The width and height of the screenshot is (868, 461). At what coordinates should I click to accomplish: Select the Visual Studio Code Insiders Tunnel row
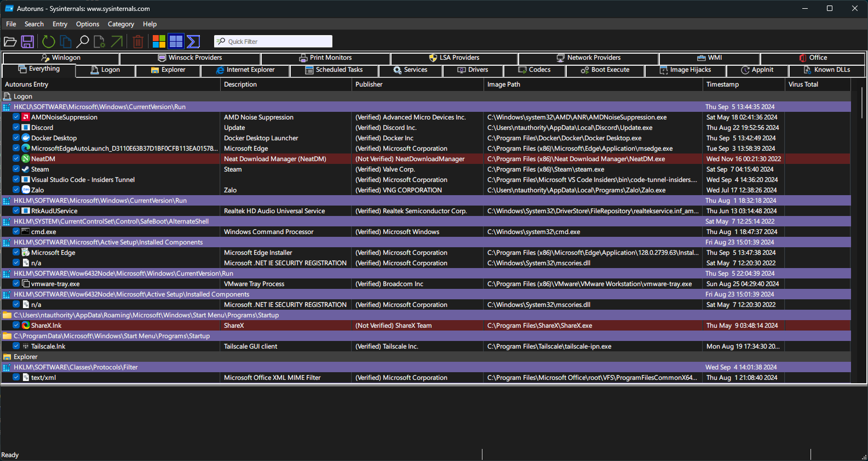[426, 180]
